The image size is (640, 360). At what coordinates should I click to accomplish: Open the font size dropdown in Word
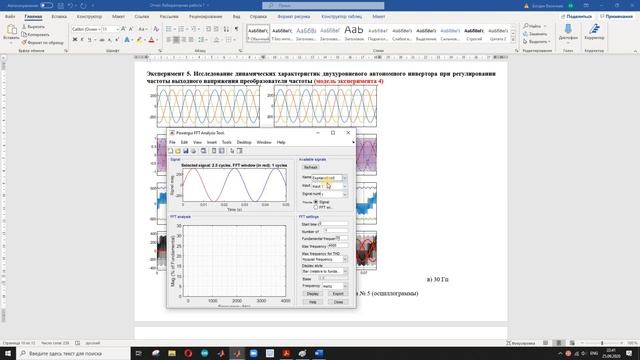(x=118, y=29)
